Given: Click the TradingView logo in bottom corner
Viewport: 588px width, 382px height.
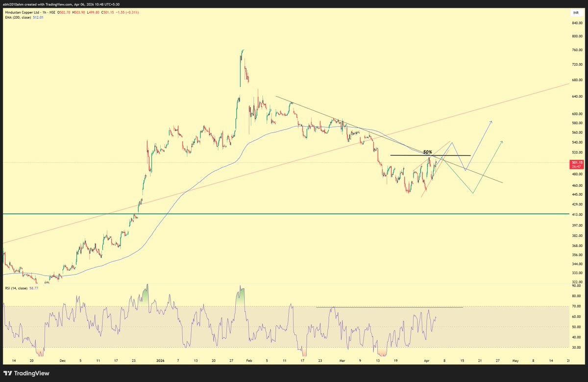Looking at the screenshot, I should click(25, 373).
